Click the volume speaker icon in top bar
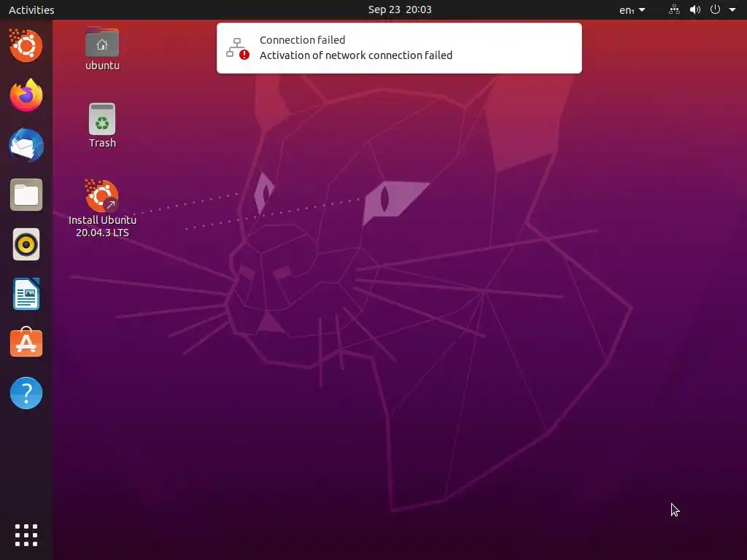 695,9
